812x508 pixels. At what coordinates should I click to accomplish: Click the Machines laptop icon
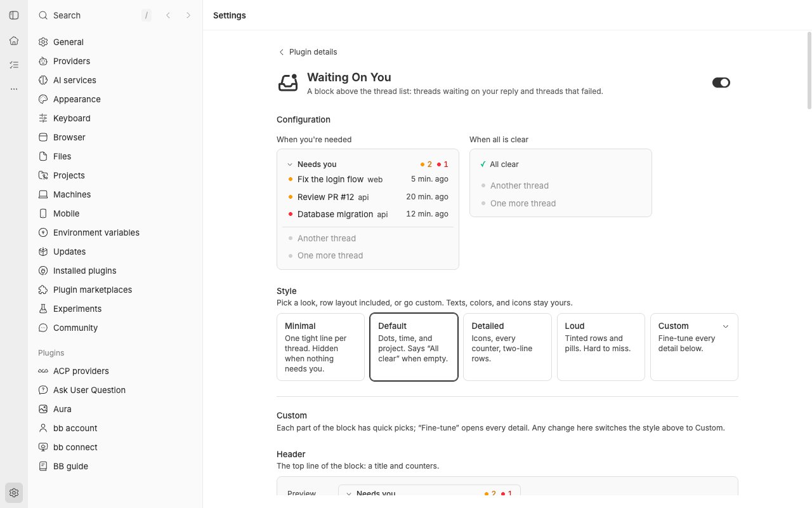43,194
